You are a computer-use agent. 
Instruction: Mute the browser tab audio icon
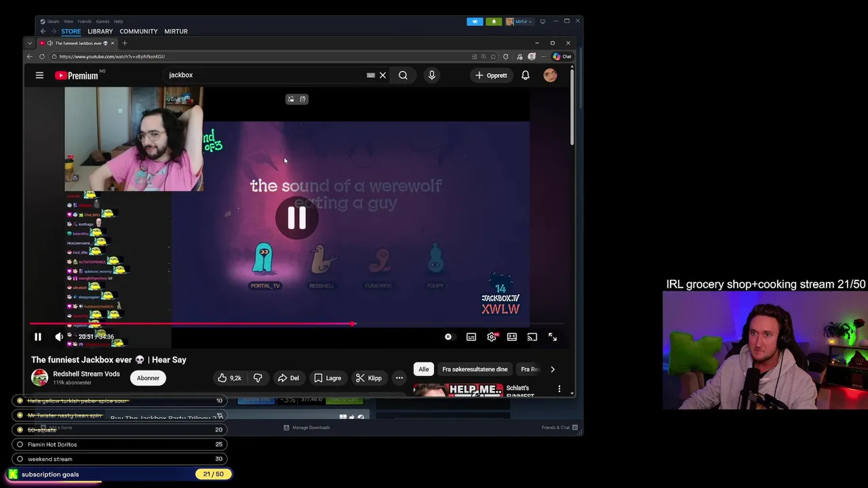coord(50,43)
